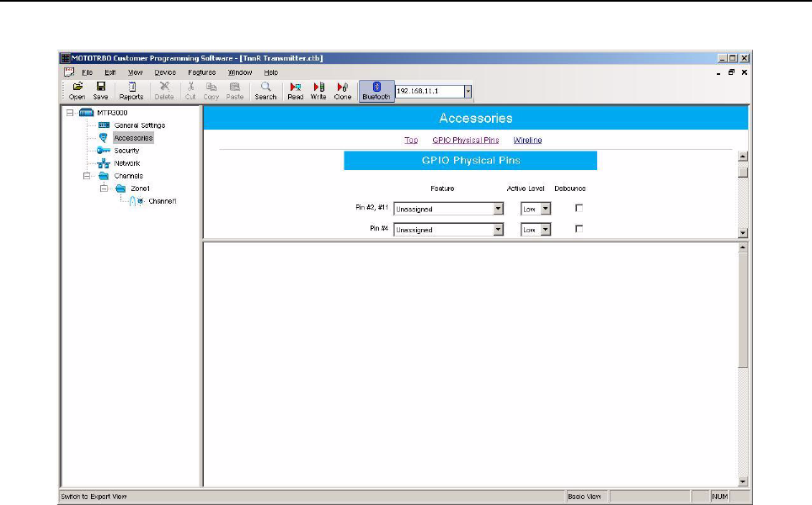Collapse the Zone1 tree node
The height and width of the screenshot is (505, 812).
(104, 189)
